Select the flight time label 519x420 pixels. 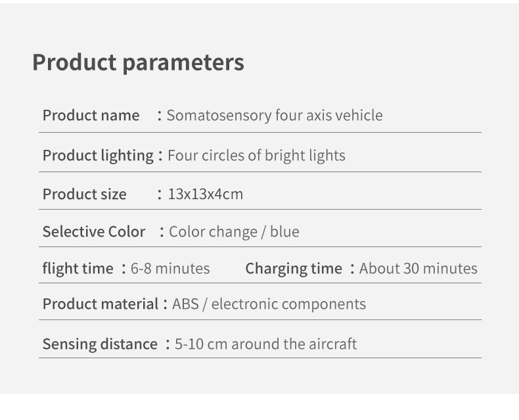78,269
